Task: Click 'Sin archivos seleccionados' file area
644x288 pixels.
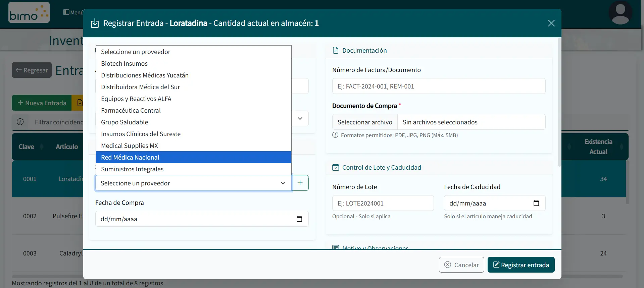Action: tap(471, 122)
